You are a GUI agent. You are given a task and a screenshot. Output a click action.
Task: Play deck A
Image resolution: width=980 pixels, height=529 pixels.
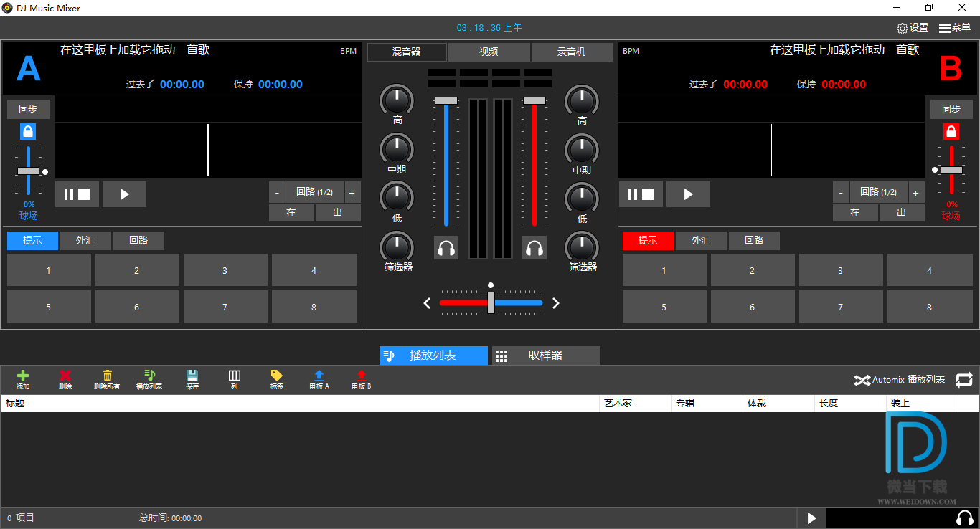tap(124, 194)
